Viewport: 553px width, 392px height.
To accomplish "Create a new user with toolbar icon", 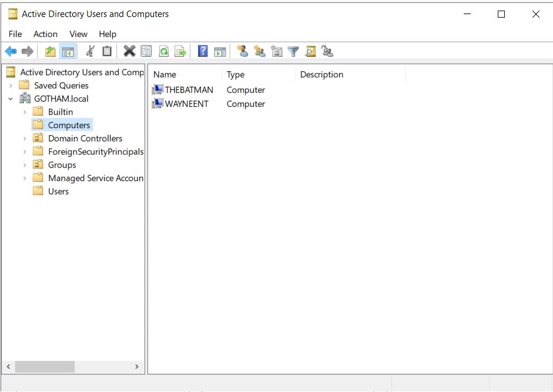I will (242, 52).
